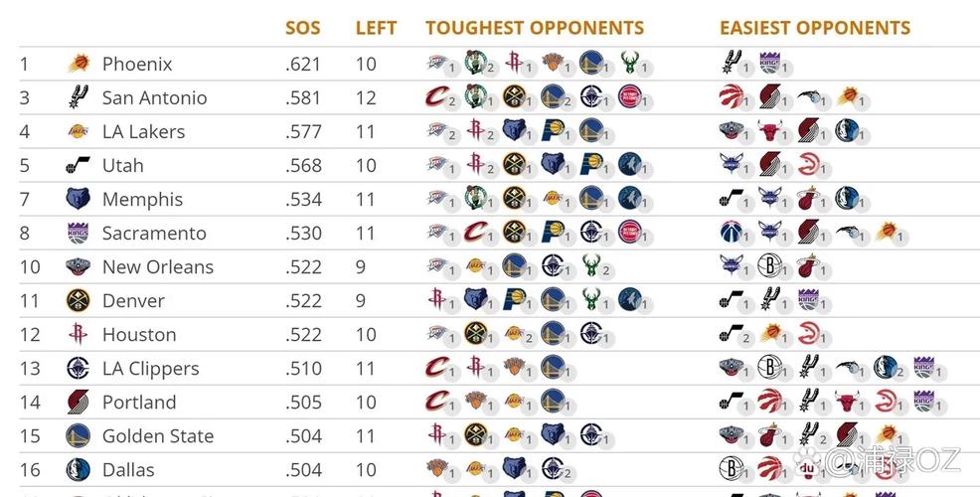980x497 pixels.
Task: Open the Houston team name link
Action: point(139,335)
